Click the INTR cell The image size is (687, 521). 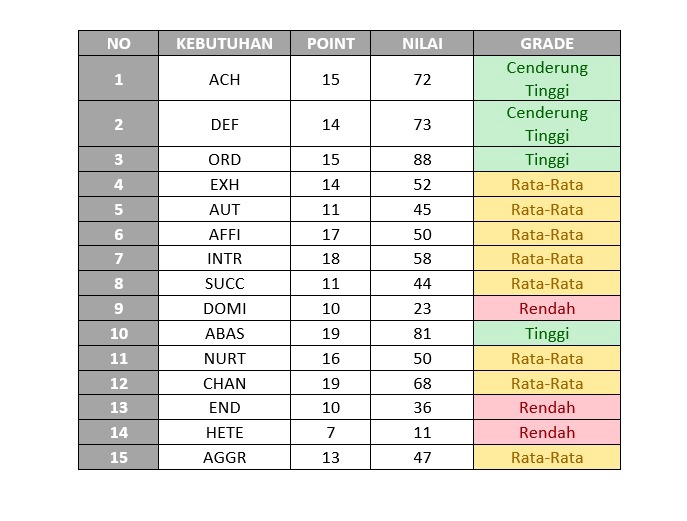coord(224,259)
